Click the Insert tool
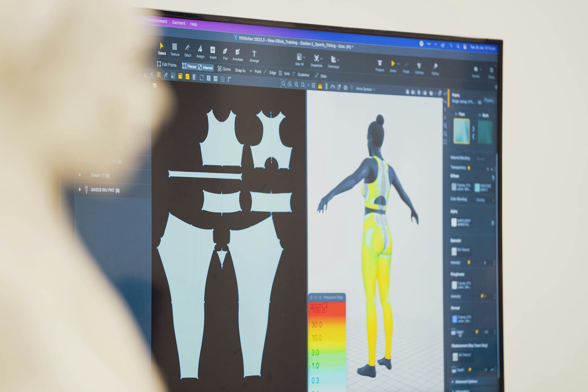The width and height of the screenshot is (588, 392). [213, 53]
